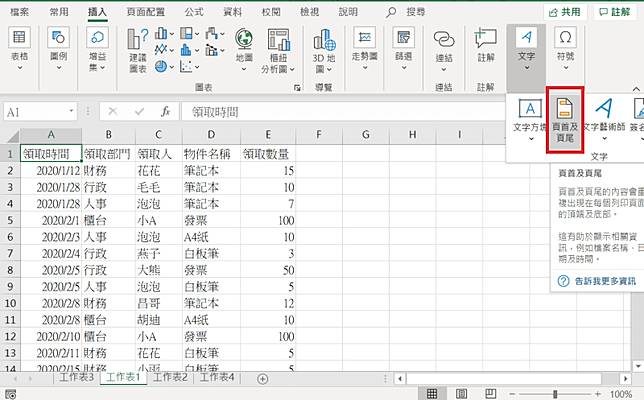Click 建議圖表 Recommended Charts icon

point(138,51)
